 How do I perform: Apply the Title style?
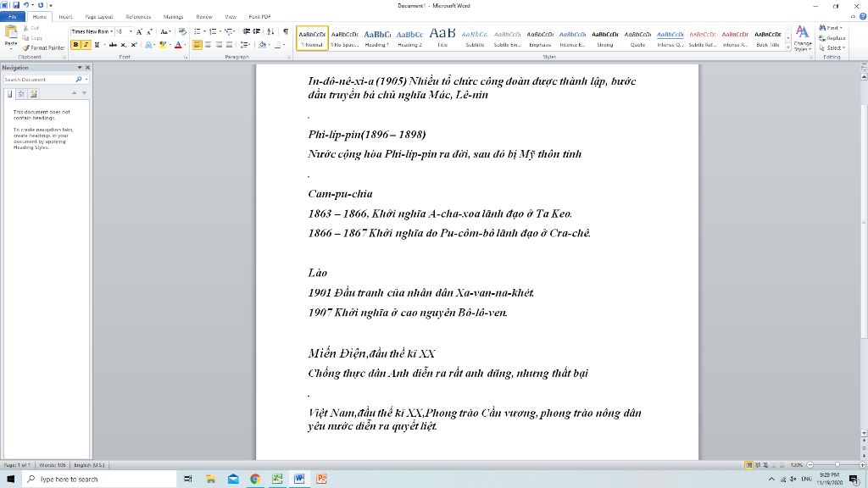[x=442, y=37]
